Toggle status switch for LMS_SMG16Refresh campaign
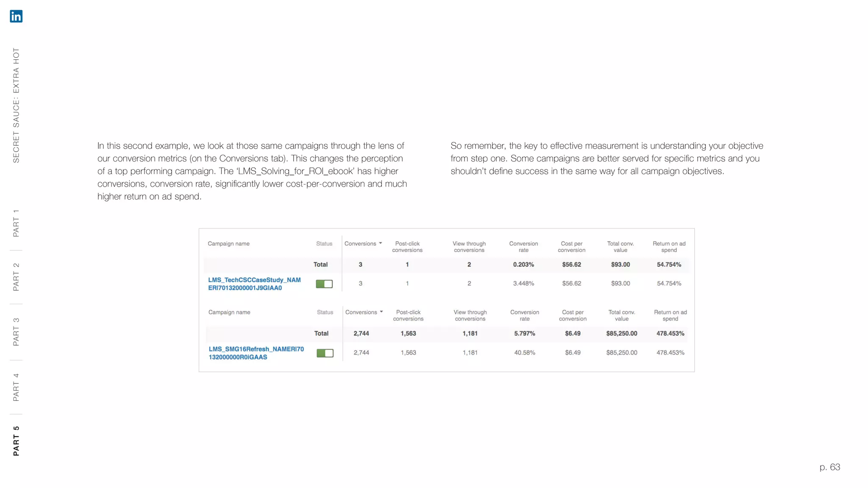Viewport: 868px width, 488px height. (325, 353)
